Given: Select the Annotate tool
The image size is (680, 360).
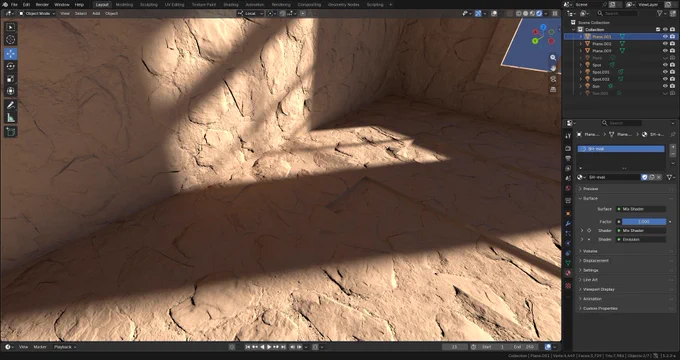Looking at the screenshot, I should (10, 105).
